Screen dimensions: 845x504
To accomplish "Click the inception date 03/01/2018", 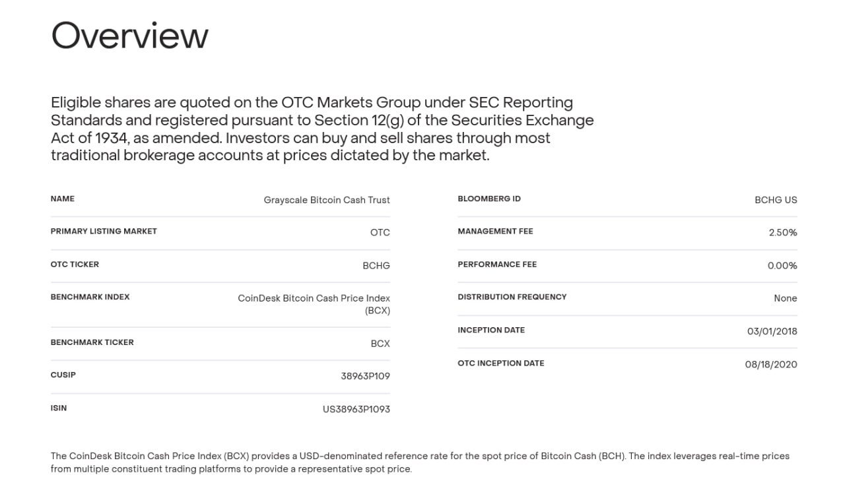I will coord(772,331).
